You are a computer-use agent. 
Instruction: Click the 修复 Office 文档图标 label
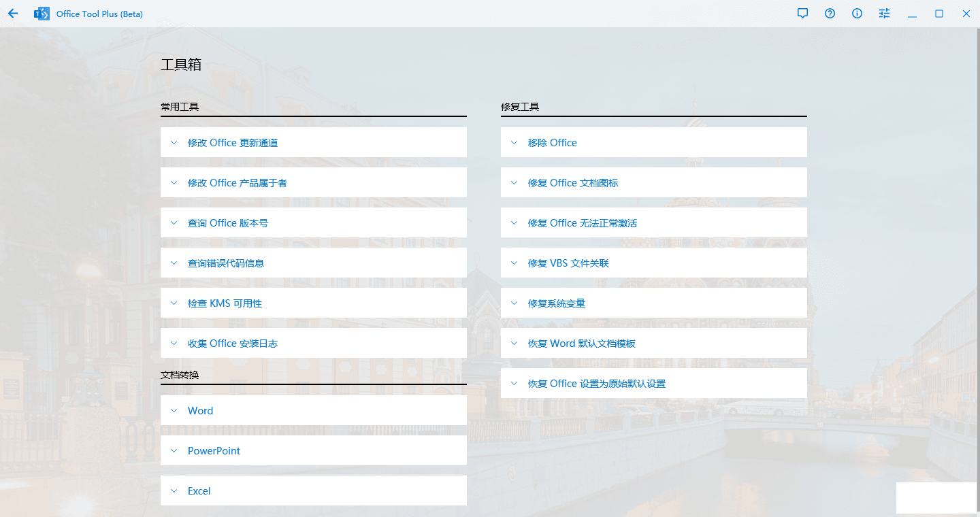(573, 183)
